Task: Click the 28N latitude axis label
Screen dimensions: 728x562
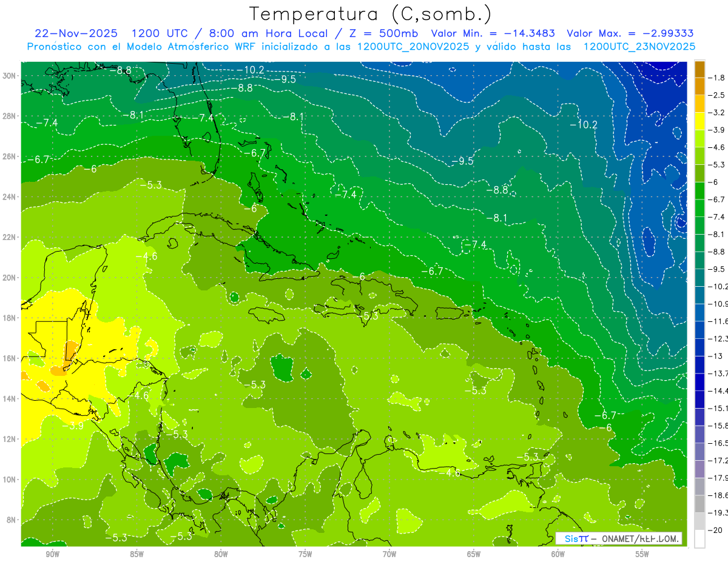Action: click(9, 116)
